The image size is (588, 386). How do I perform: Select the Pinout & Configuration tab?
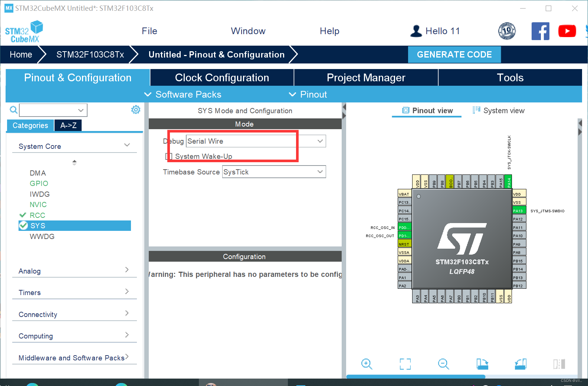pos(78,78)
